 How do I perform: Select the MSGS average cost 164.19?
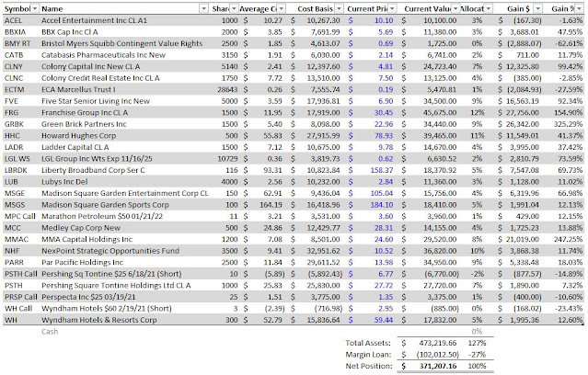[271, 205]
